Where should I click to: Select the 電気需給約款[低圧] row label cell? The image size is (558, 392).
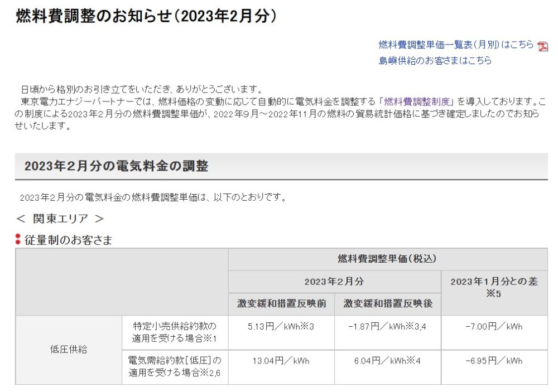click(175, 366)
